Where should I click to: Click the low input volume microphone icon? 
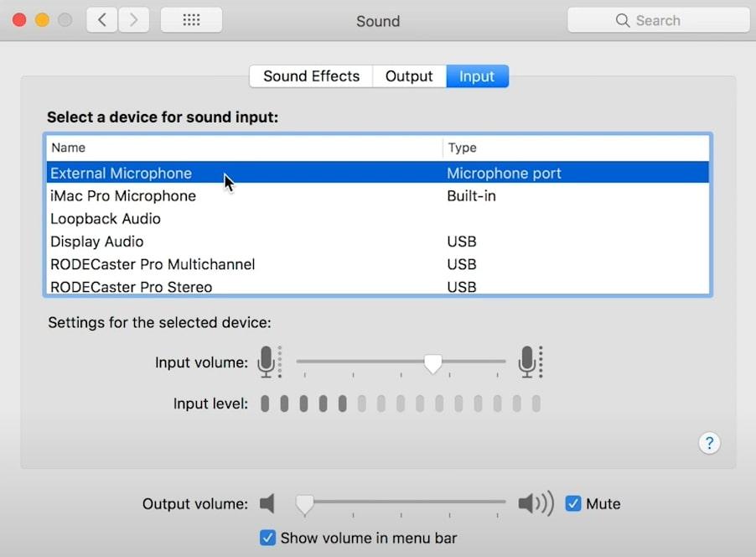268,362
